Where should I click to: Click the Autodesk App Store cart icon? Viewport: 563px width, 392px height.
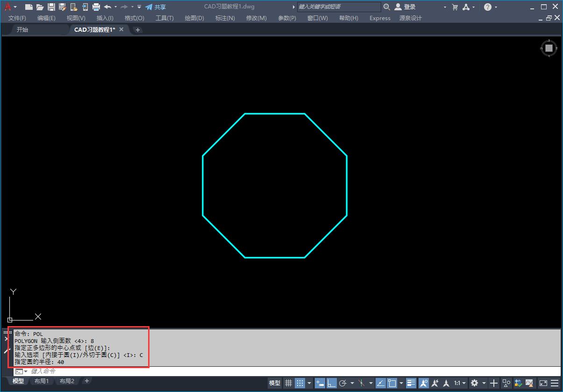pos(455,7)
